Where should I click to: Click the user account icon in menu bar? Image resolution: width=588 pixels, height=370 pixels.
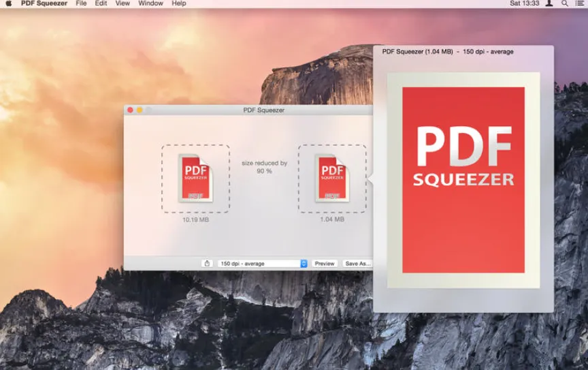549,3
